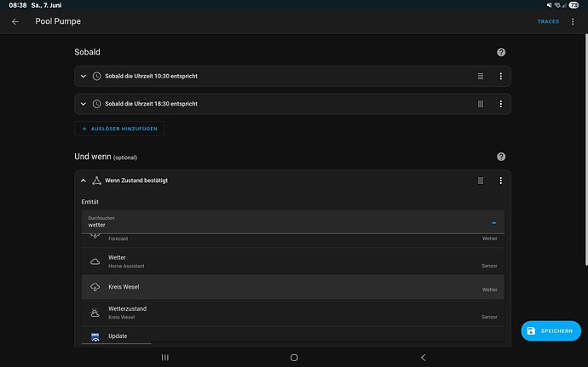The image size is (588, 367).
Task: Collapse the Wenn Zustand bestätigt condition
Action: 84,181
